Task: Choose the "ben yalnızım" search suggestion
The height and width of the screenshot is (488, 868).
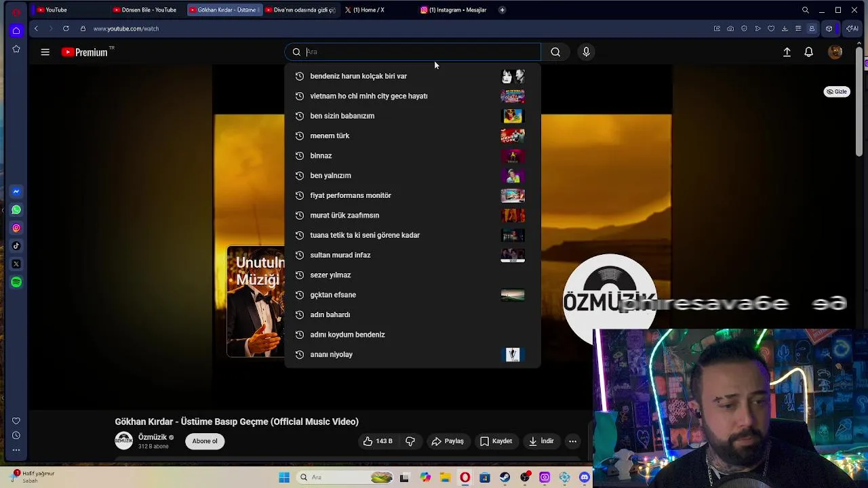Action: (x=412, y=176)
